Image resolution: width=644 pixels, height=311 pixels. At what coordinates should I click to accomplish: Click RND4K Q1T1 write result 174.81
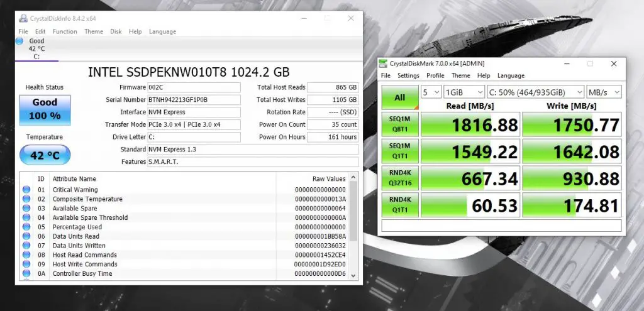[x=572, y=205]
